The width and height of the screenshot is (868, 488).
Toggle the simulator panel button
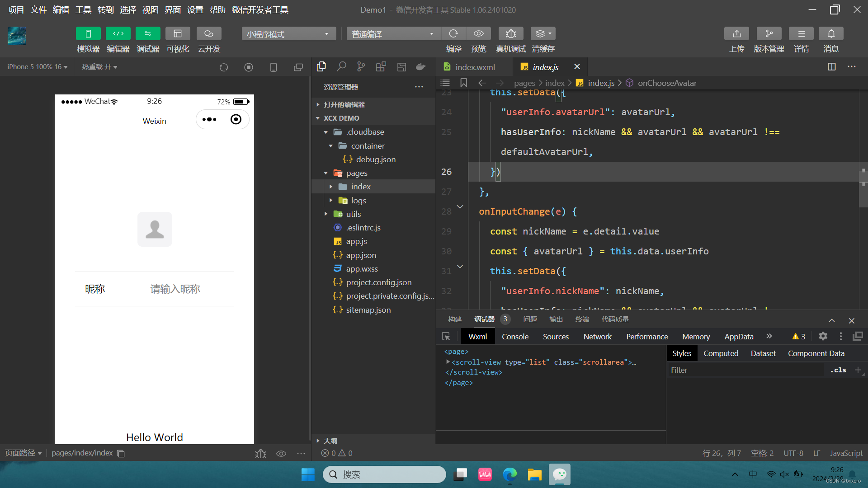[88, 34]
